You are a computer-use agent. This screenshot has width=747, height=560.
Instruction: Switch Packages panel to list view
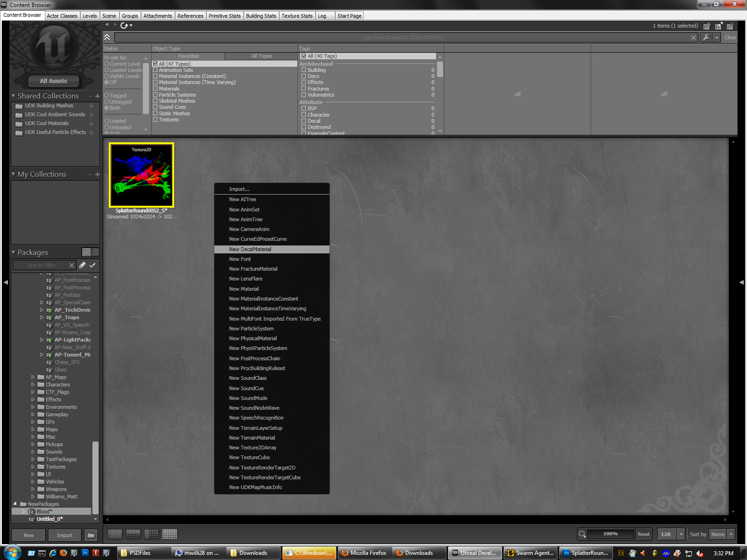pos(95,252)
